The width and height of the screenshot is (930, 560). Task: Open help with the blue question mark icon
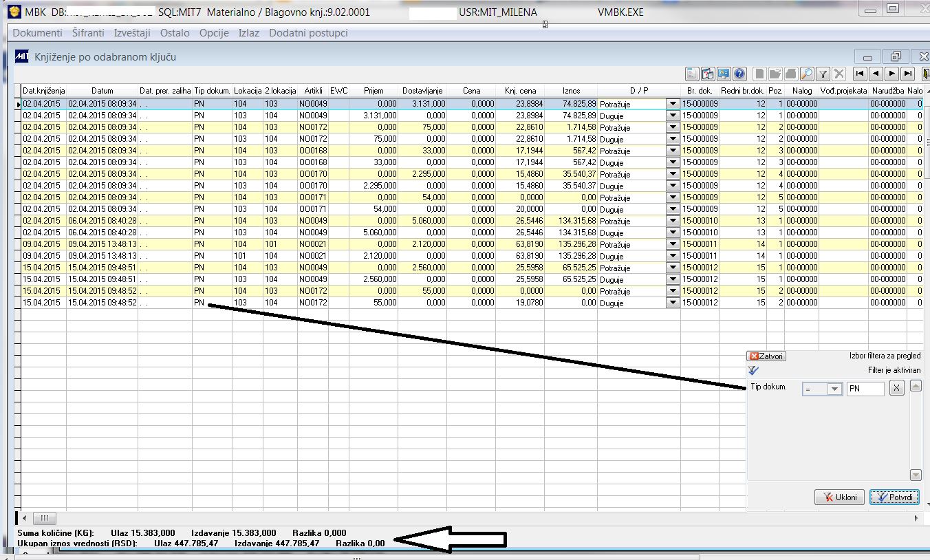click(x=739, y=74)
